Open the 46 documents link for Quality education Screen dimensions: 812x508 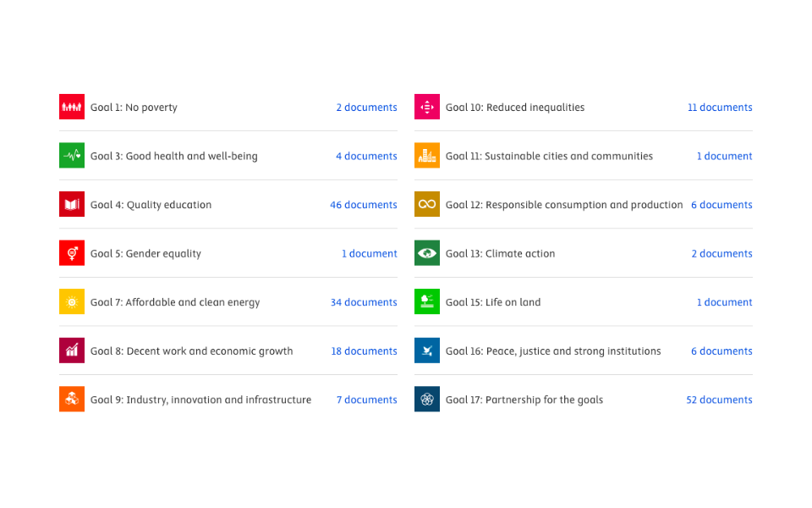click(x=364, y=205)
